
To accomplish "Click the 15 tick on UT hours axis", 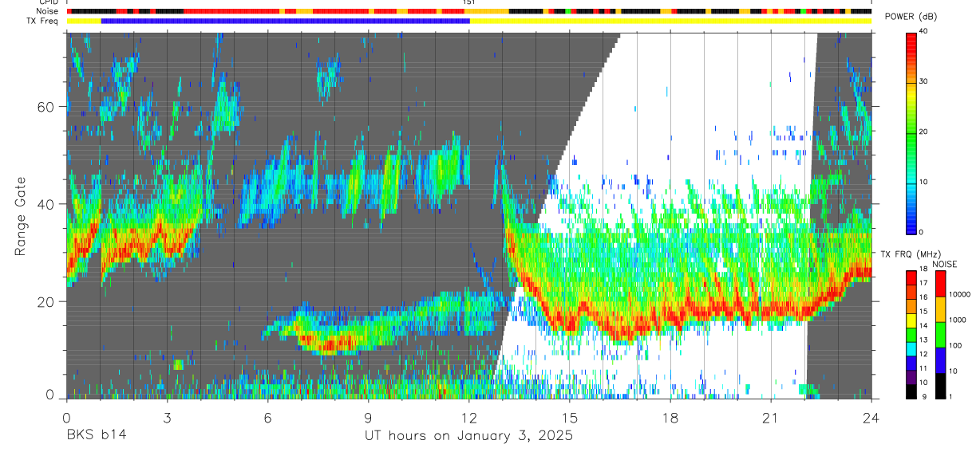I will pyautogui.click(x=570, y=417).
